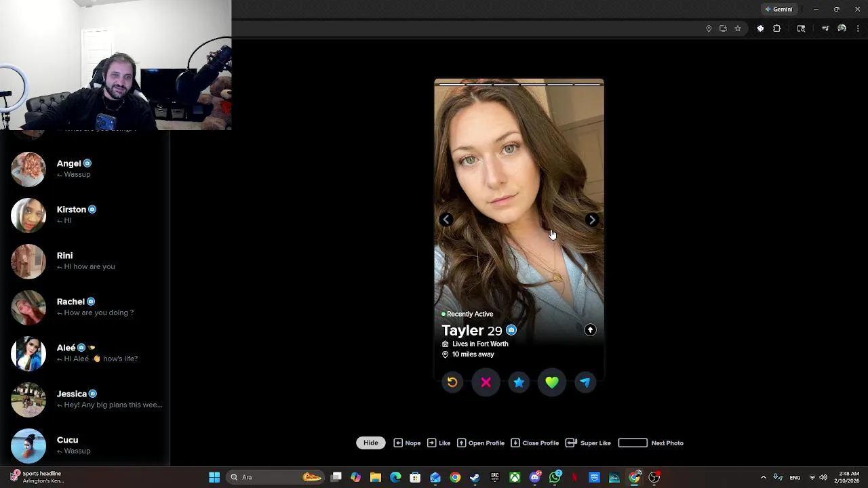Open the conversation with Rini
Screen dimensions: 868x488
coord(85,261)
